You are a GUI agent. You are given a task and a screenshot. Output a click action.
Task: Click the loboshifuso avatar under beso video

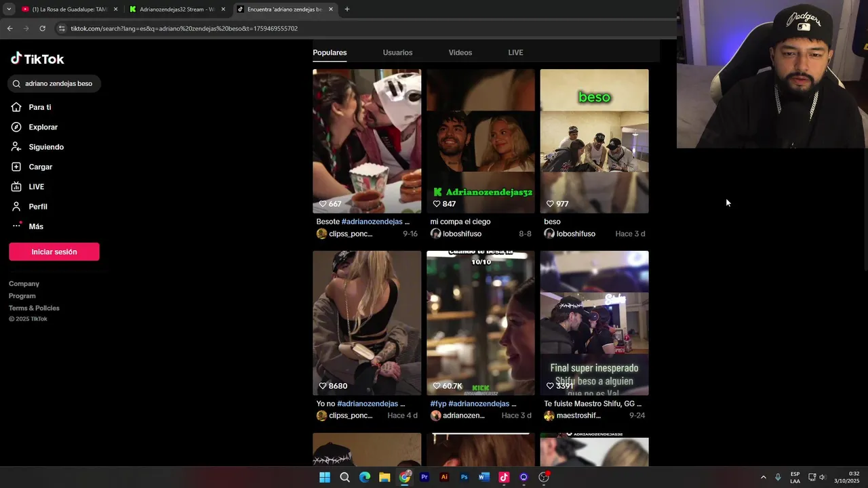pos(549,234)
